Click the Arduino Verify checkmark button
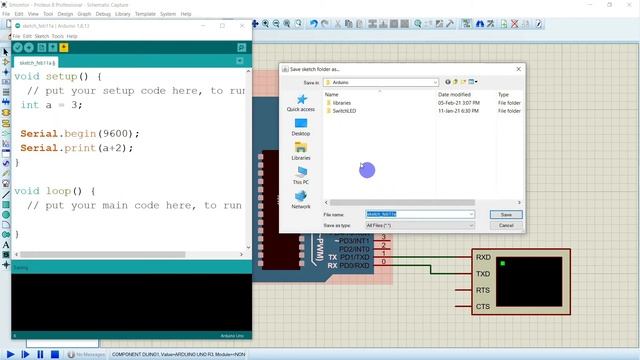Viewport: 640px width, 360px height. (x=18, y=48)
